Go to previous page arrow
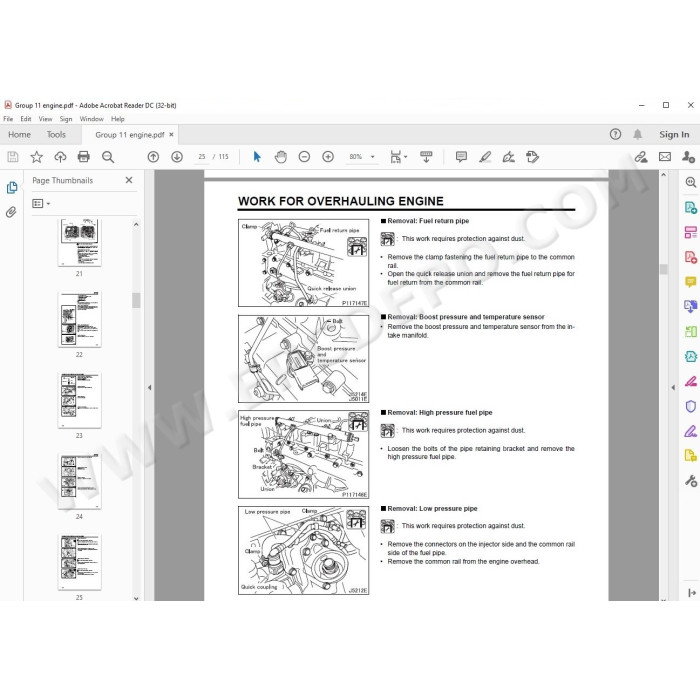The image size is (700, 700). coord(153,157)
